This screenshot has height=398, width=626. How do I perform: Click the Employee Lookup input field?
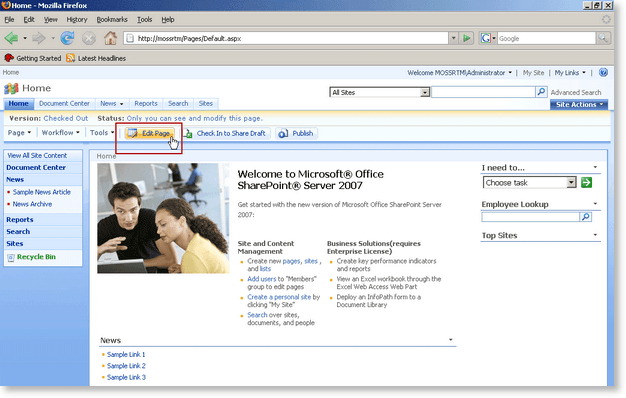pos(531,217)
